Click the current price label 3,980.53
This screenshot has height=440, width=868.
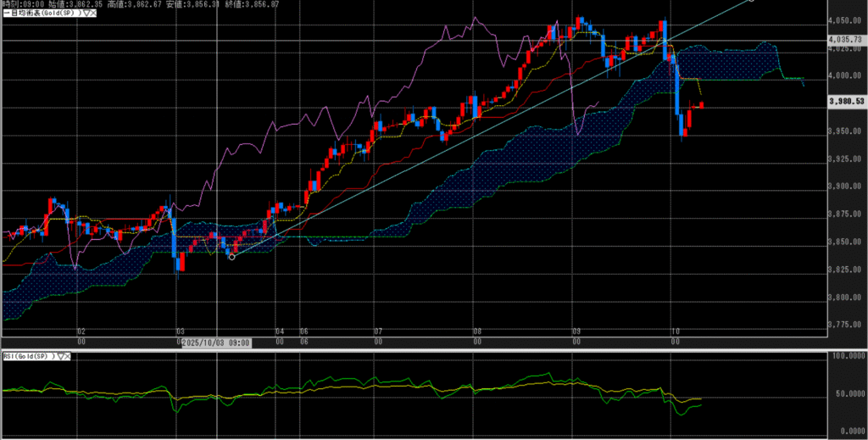coord(844,102)
